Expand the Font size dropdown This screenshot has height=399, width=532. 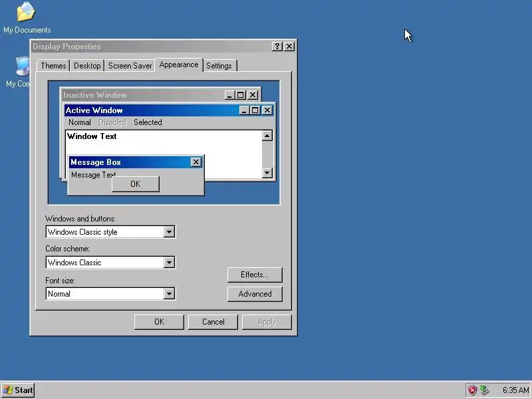point(169,294)
